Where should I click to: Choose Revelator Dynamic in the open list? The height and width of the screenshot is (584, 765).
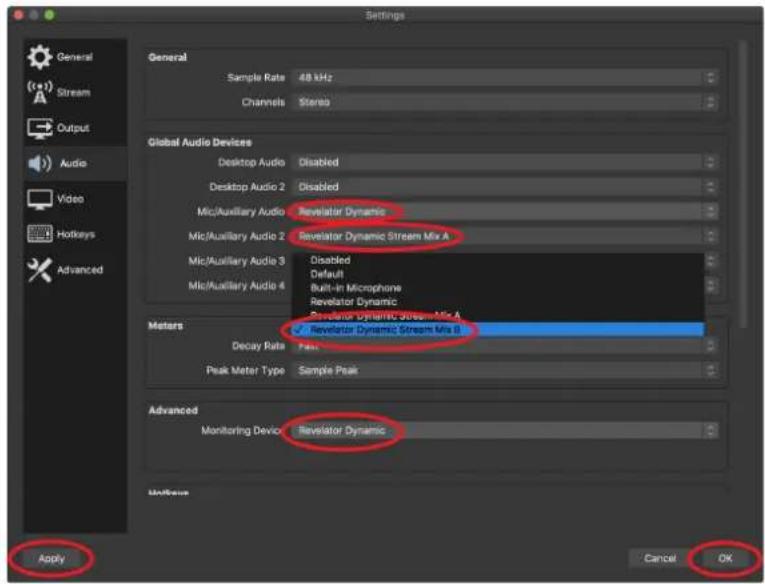pos(498,302)
